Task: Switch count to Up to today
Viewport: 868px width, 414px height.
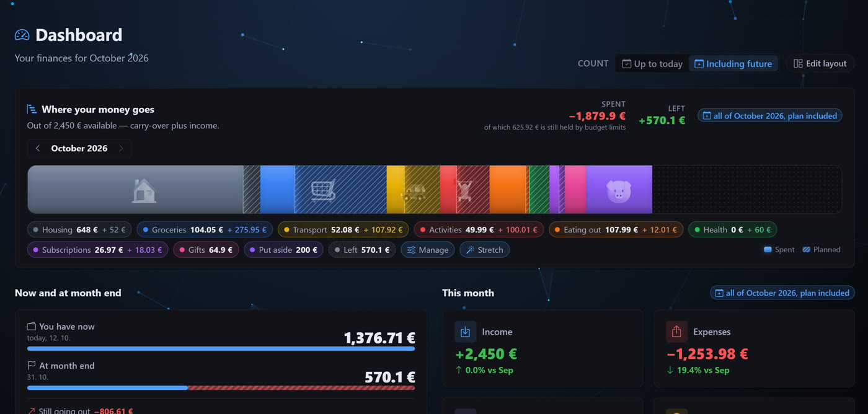Action: coord(652,64)
